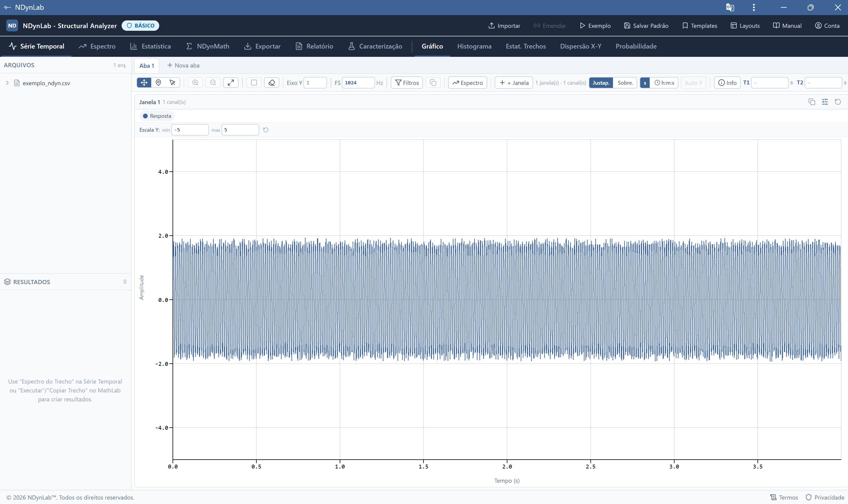Open the Caracterização tab
This screenshot has height=504, width=848.
click(375, 46)
